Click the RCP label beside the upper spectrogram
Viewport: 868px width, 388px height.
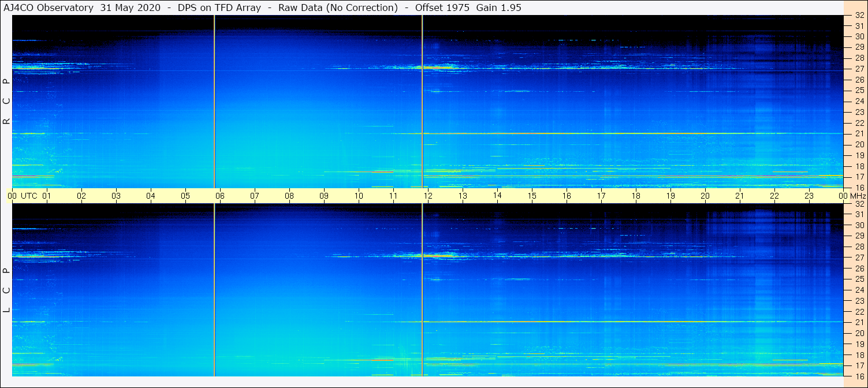6,102
